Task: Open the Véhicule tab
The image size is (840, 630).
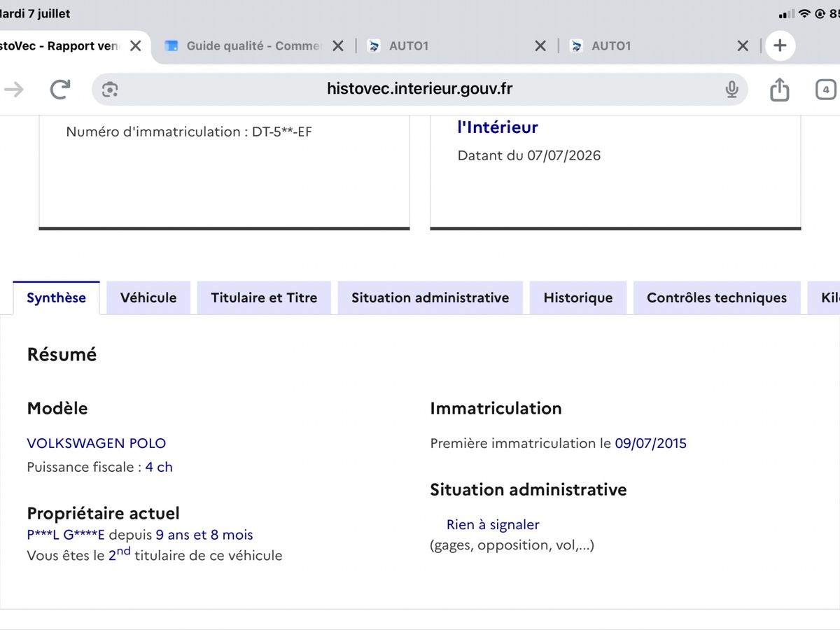Action: click(x=148, y=298)
